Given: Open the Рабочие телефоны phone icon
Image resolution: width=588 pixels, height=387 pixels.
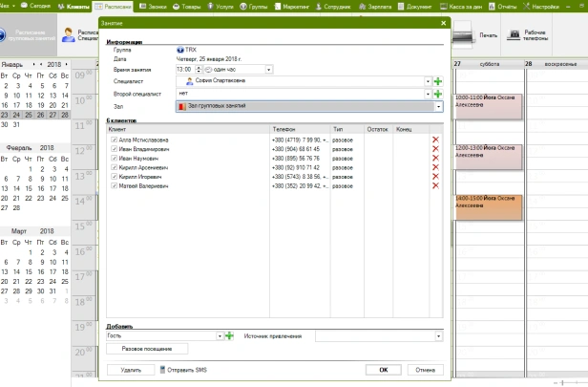Looking at the screenshot, I should 514,35.
